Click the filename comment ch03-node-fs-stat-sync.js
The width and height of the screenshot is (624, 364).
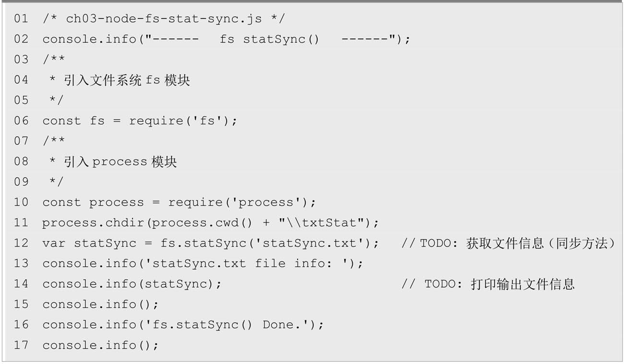pos(164,19)
